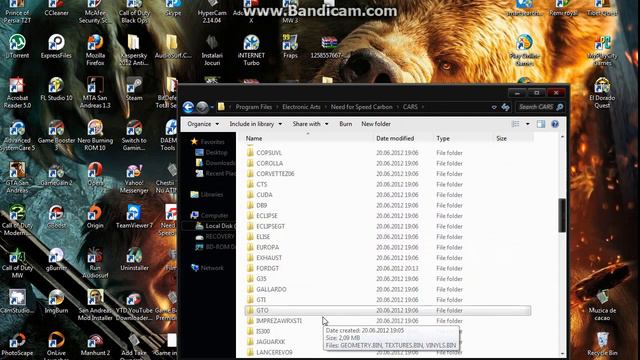Open the Organize dropdown menu

coord(203,124)
